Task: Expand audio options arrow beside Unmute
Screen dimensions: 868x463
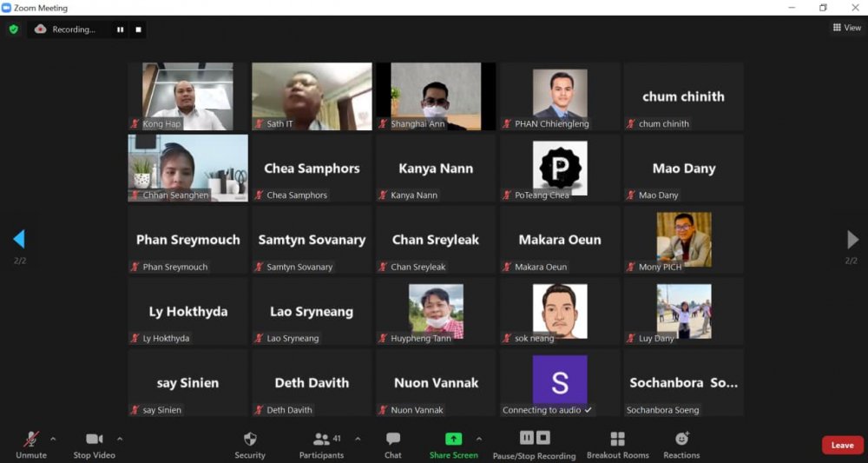Action: pos(53,439)
